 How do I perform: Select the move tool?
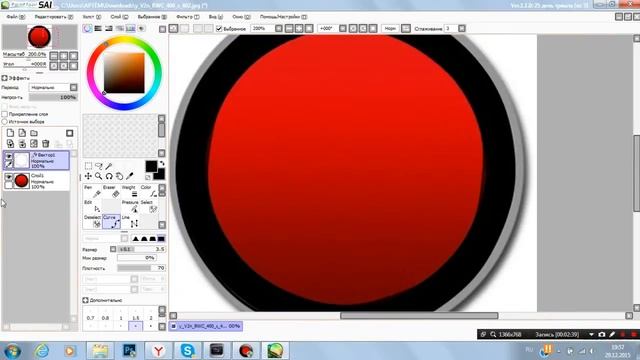click(88, 176)
